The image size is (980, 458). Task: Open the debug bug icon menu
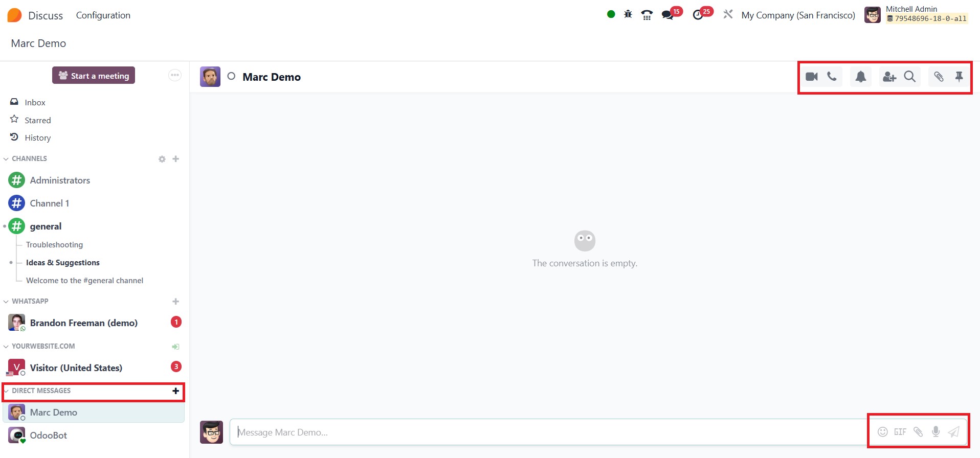(628, 15)
